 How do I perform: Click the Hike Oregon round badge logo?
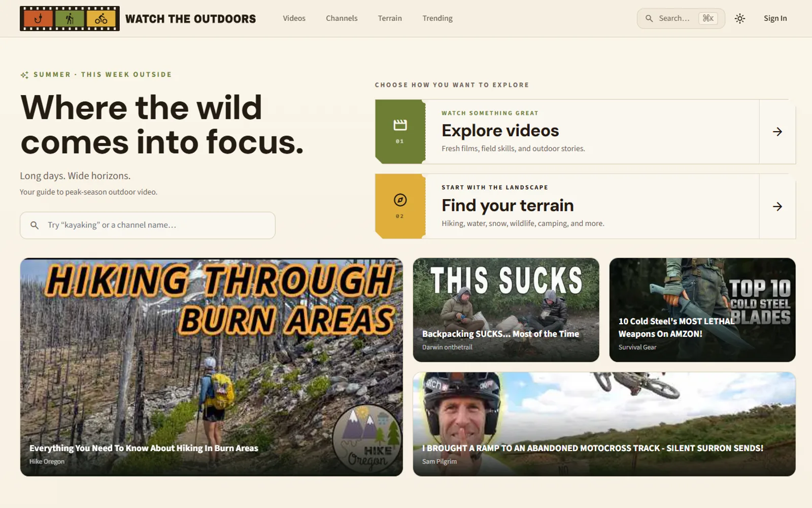tap(367, 439)
